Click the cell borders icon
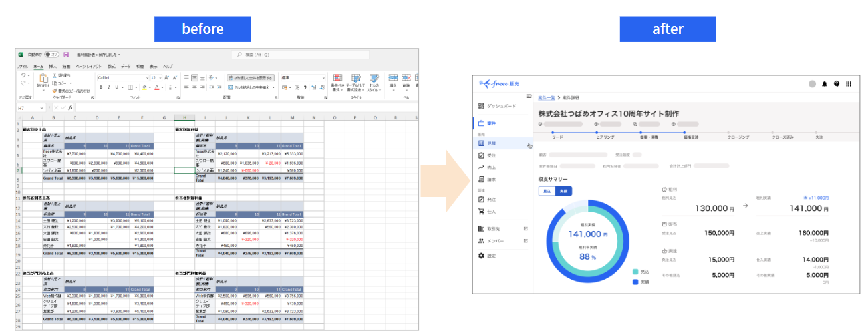Viewport: 868px width, 335px height. click(130, 87)
